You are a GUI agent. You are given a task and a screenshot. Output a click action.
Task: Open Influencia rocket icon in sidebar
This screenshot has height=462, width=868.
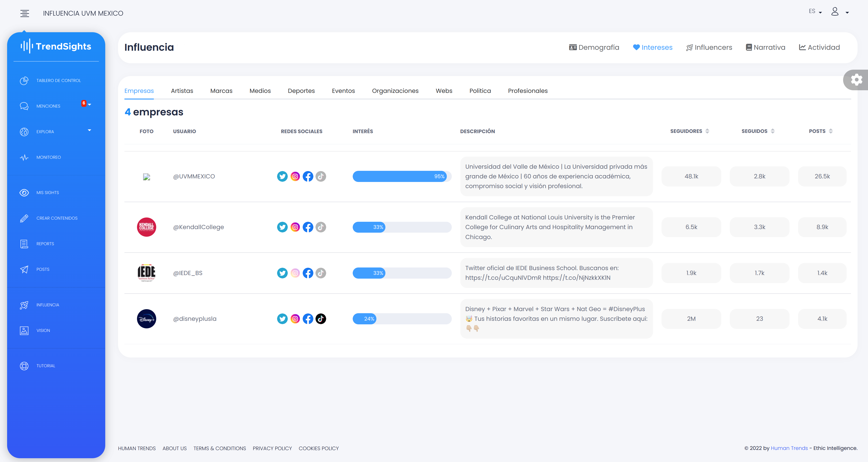(24, 305)
